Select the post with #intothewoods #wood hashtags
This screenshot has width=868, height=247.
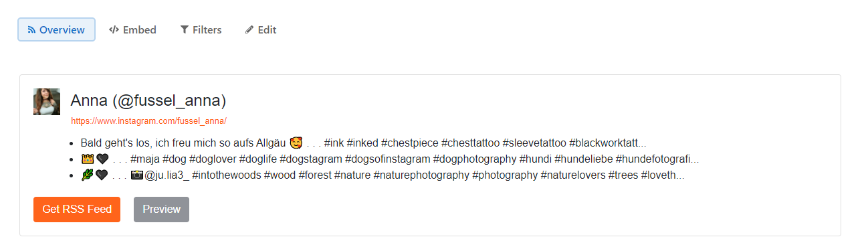pyautogui.click(x=383, y=175)
